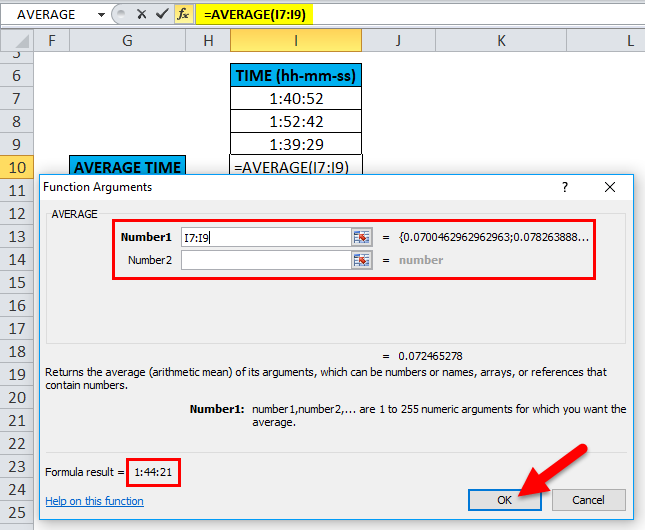This screenshot has height=530, width=645.
Task: Click the formula bar text =AVERAGE(I7:I9)
Action: [x=255, y=14]
